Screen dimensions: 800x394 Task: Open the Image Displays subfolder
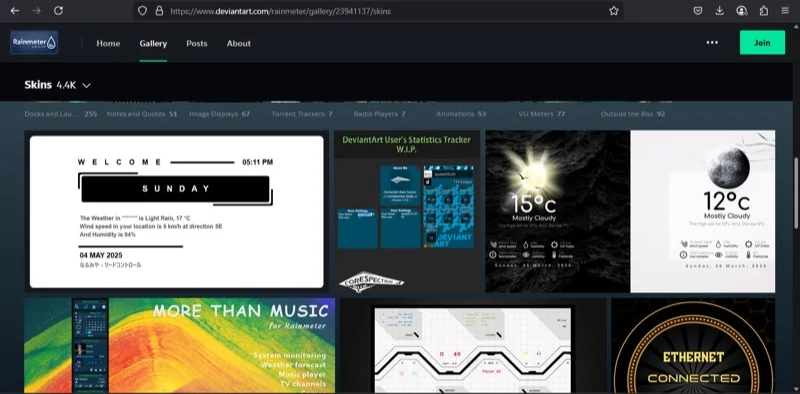click(219, 114)
